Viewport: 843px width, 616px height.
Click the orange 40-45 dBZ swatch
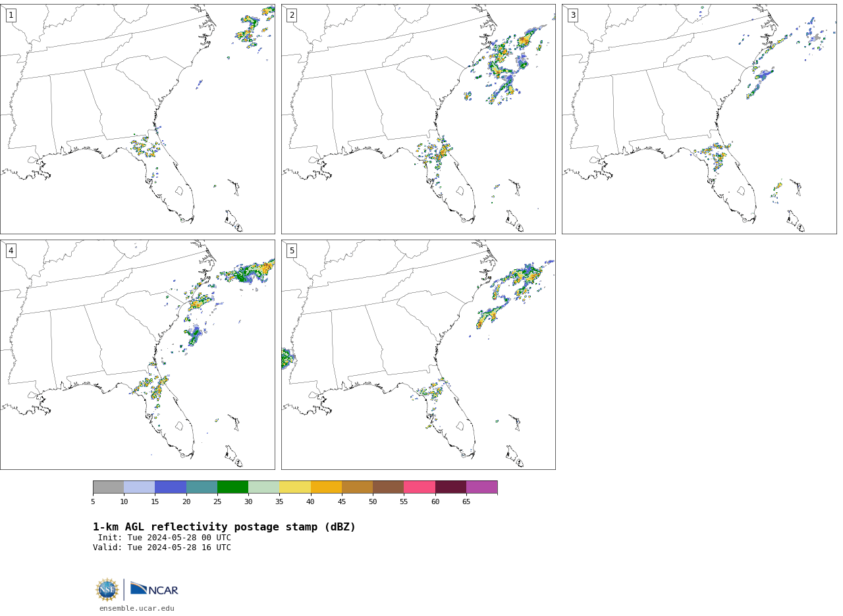(326, 487)
